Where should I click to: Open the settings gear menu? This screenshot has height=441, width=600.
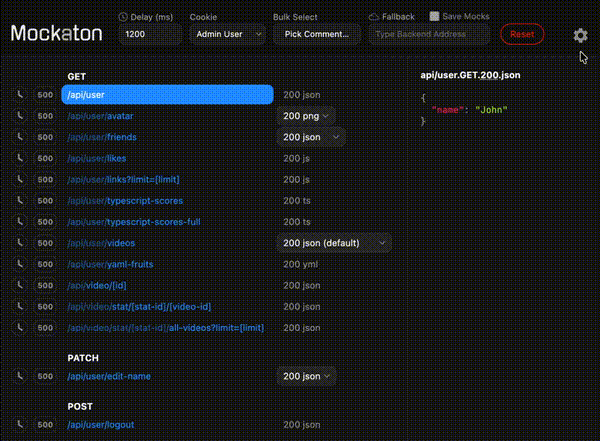pyautogui.click(x=580, y=35)
